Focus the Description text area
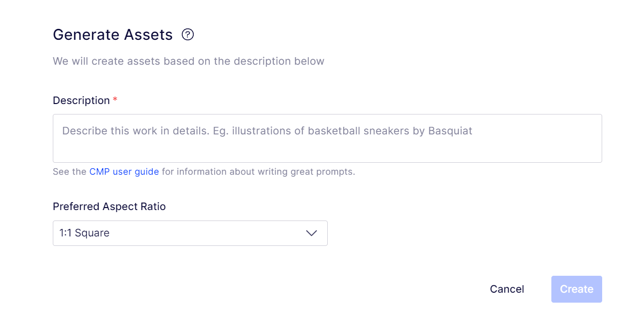 click(327, 138)
